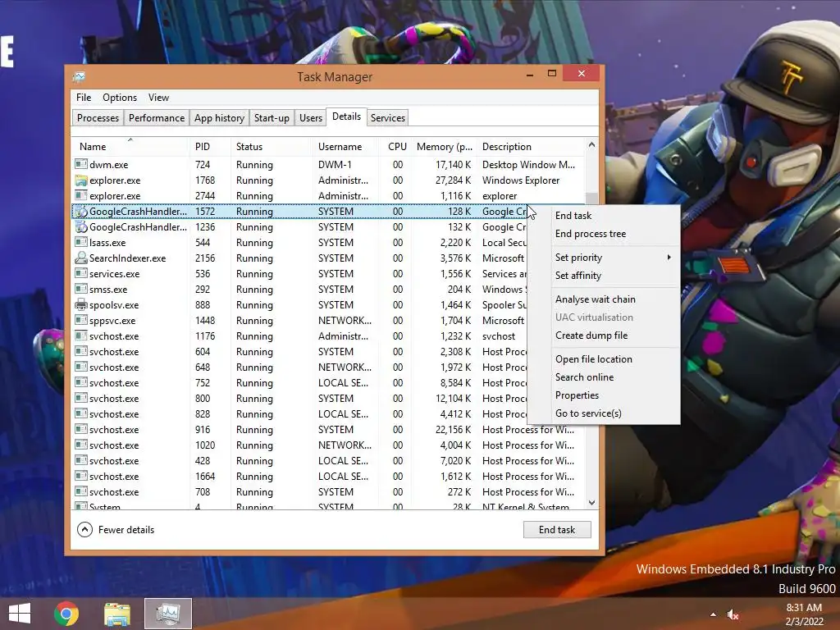
Task: Choose Open file location
Action: point(594,359)
